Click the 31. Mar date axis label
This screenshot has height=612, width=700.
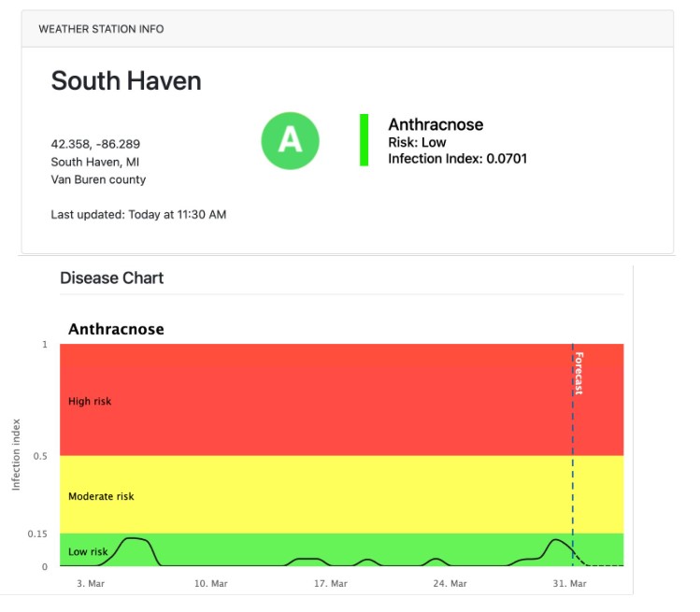[x=569, y=584]
